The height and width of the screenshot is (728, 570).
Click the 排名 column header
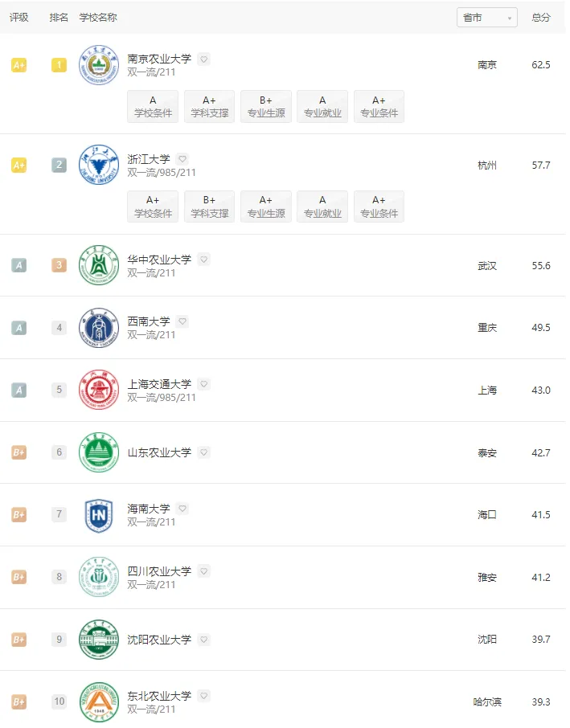coord(59,18)
